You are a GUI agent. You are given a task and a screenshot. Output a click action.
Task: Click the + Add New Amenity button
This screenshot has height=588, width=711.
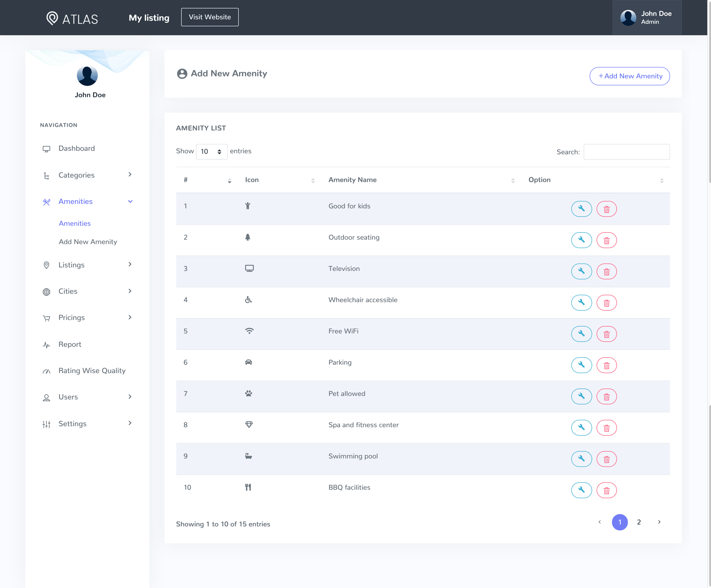click(x=629, y=76)
